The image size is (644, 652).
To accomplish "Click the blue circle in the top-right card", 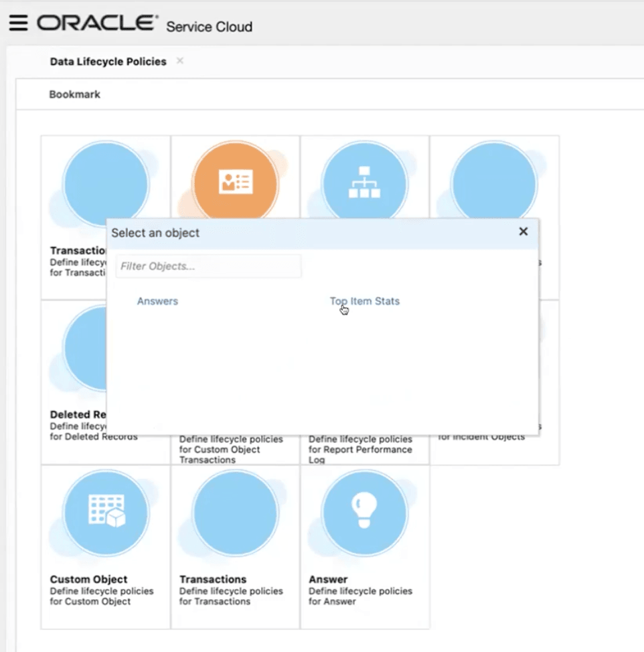I will point(494,181).
